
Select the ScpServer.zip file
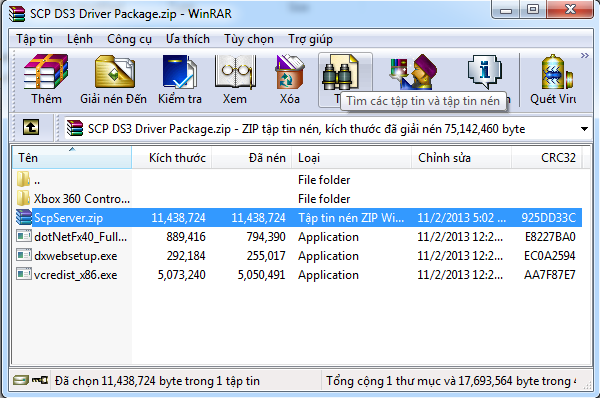(x=298, y=218)
